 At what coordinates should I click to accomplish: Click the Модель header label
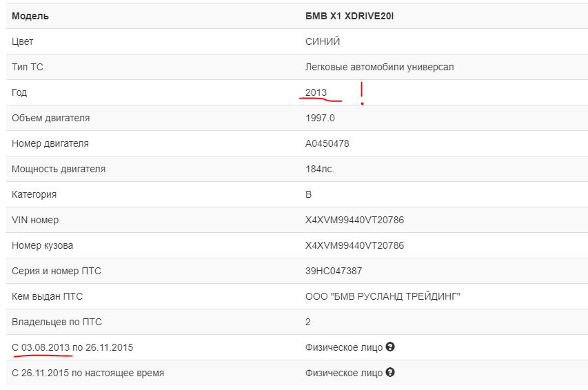30,16
